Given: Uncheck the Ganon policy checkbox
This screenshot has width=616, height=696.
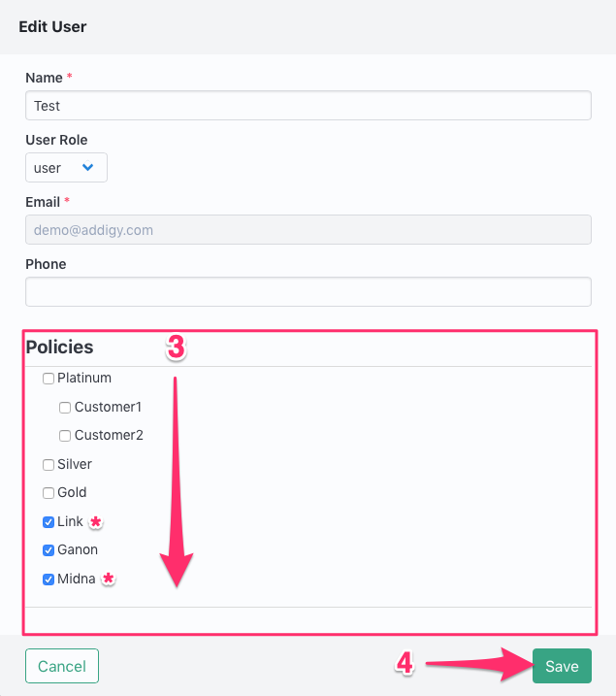Looking at the screenshot, I should click(x=49, y=550).
